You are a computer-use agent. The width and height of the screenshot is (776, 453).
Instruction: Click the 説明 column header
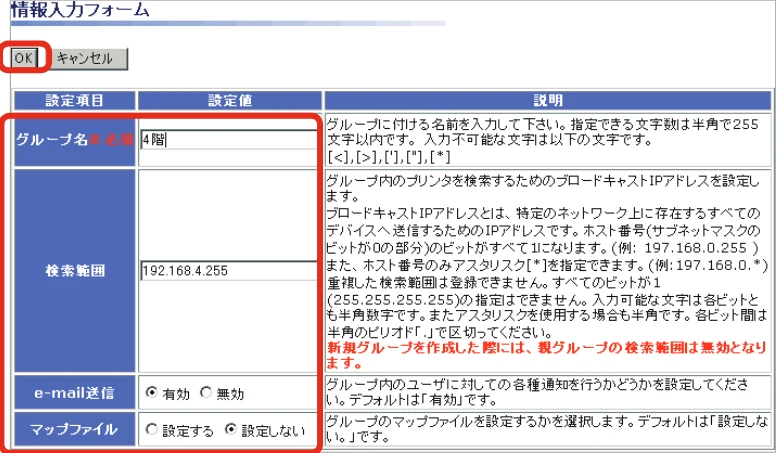[x=548, y=101]
